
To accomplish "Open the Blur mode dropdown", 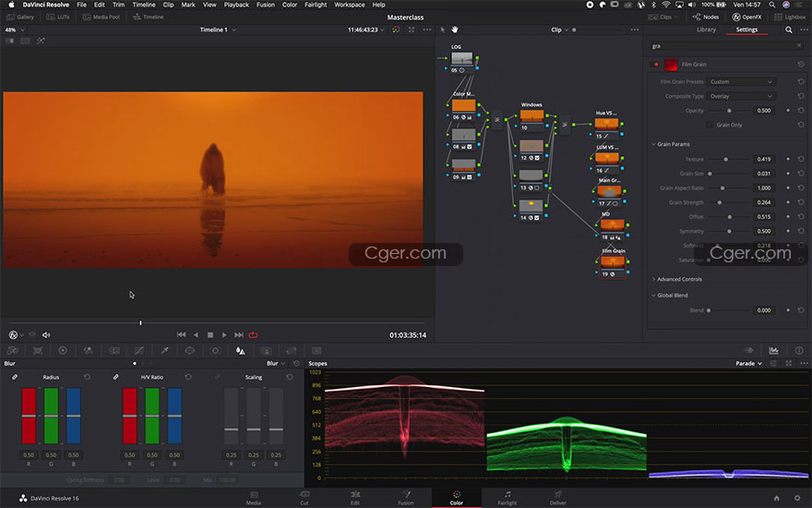I will point(276,363).
